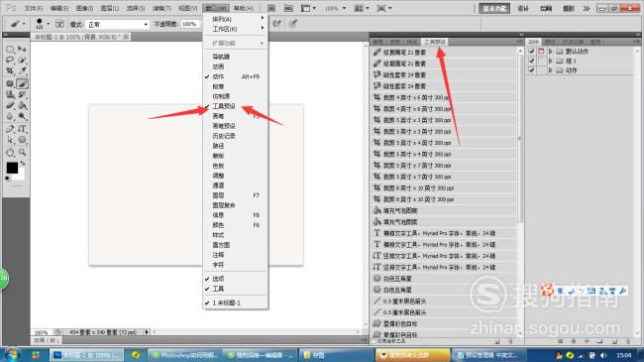Select the Spot Healing Brush tool

pyautogui.click(x=10, y=83)
